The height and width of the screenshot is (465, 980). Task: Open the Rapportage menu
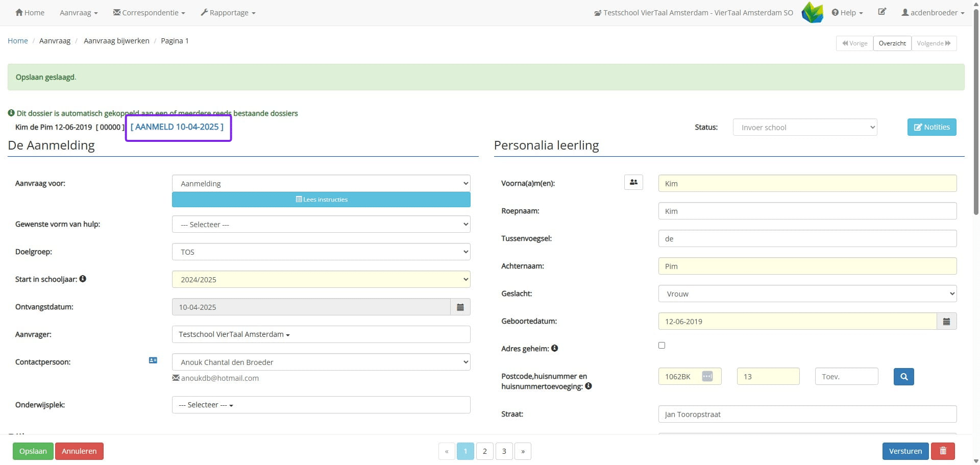pyautogui.click(x=228, y=12)
